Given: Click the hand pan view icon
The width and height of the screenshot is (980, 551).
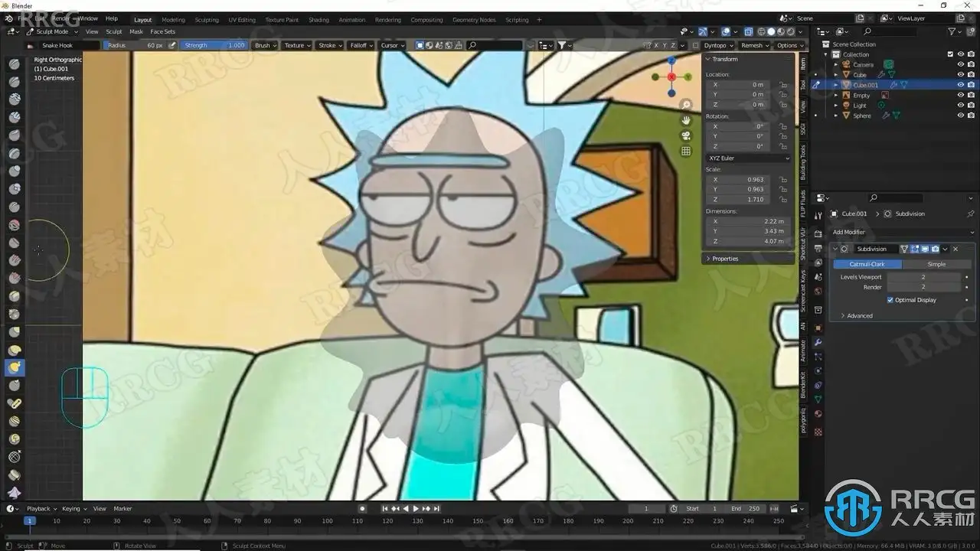Looking at the screenshot, I should point(686,120).
